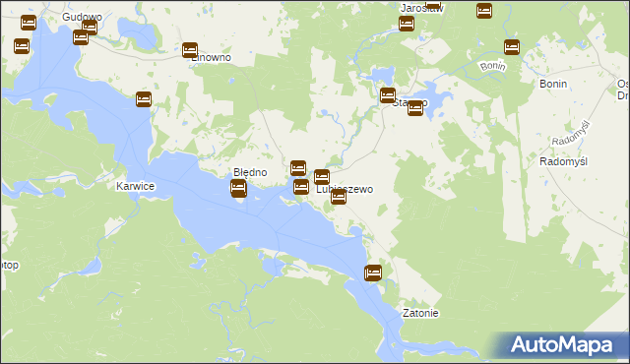Click the lodging marker nearest Gudowo label

click(x=90, y=28)
